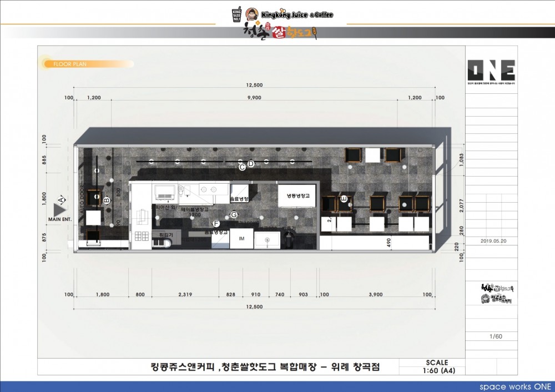
Task: Click the circled D section marker
Action: pos(251,164)
